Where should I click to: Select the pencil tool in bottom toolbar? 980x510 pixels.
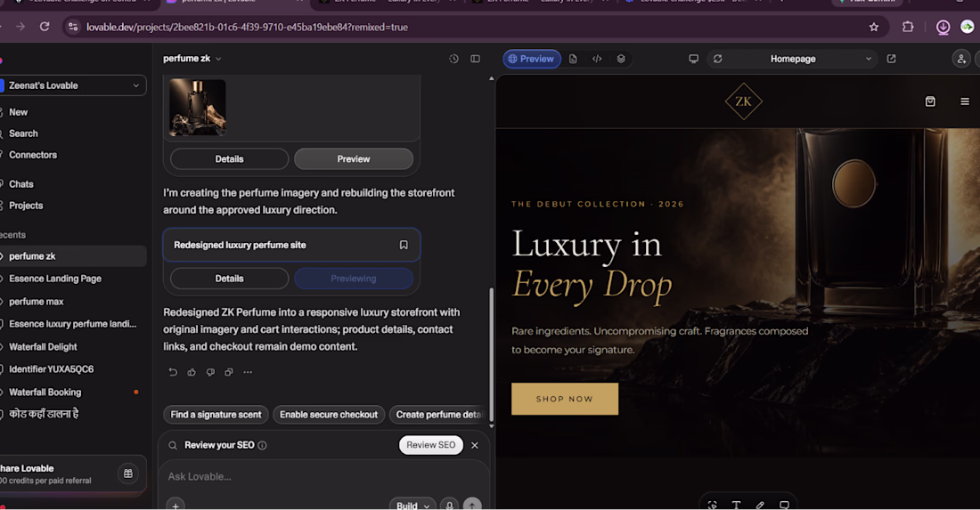pyautogui.click(x=760, y=505)
